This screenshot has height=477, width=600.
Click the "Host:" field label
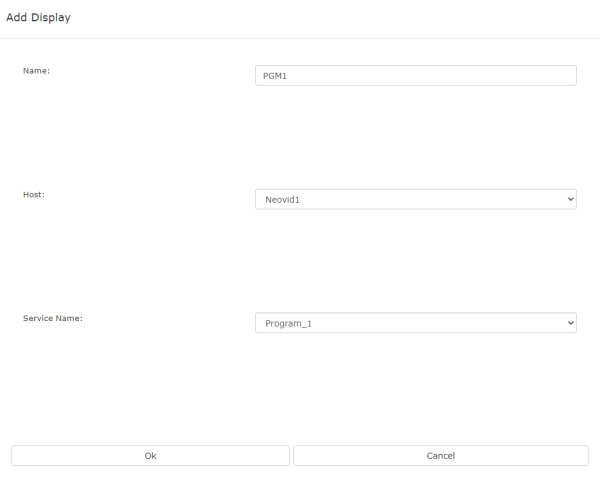click(34, 195)
